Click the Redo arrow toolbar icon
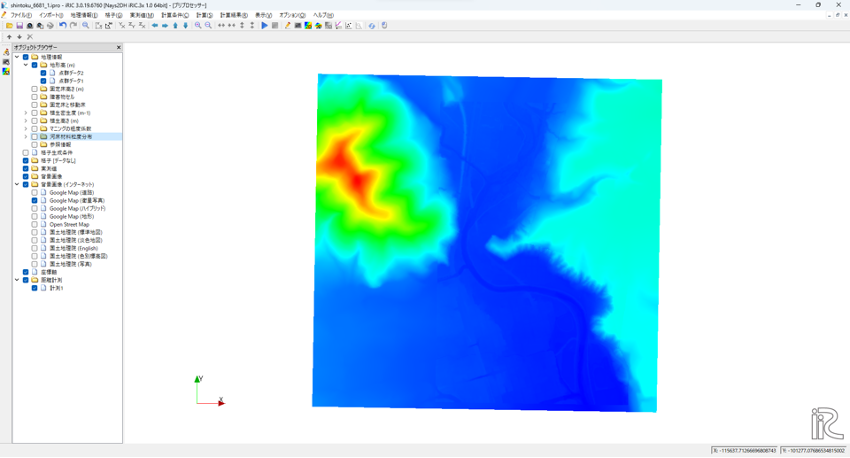 tap(73, 25)
